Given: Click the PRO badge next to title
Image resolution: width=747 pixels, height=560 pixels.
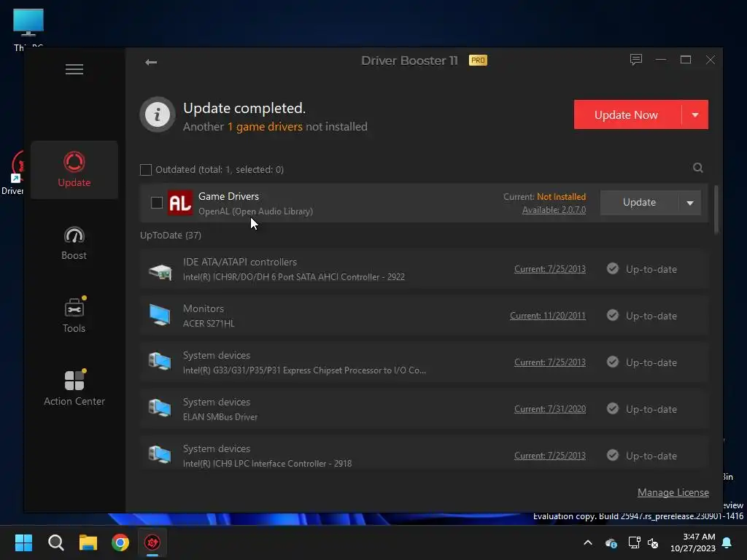Looking at the screenshot, I should pos(478,61).
